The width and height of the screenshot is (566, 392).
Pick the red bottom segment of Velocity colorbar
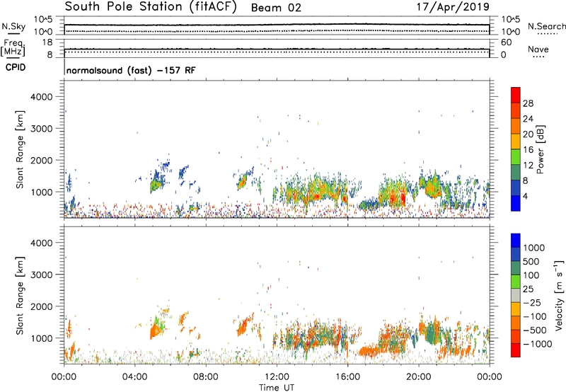516,350
